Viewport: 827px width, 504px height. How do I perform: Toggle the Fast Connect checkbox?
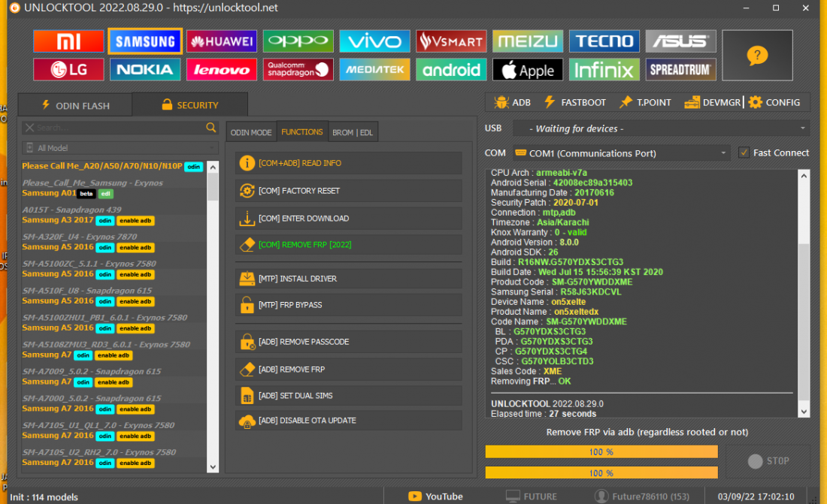coord(744,153)
